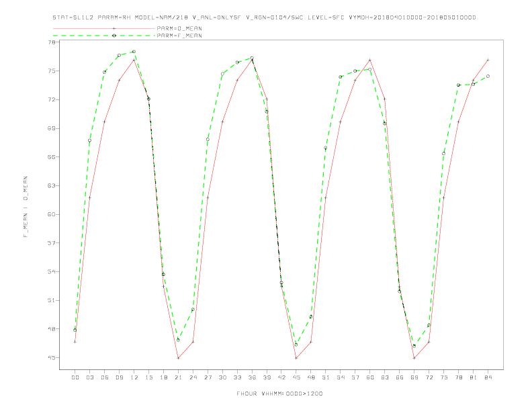Click y-axis tick label 78
This screenshot has height=411, width=532.
pos(51,42)
